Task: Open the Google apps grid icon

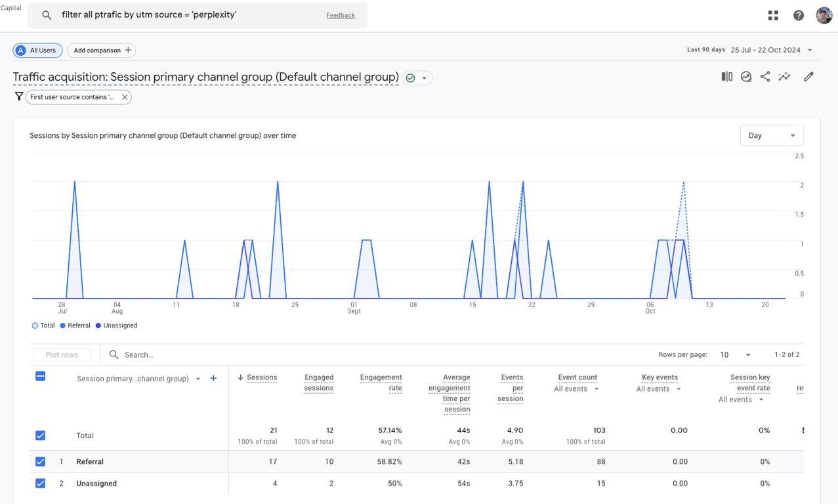Action: click(x=773, y=16)
